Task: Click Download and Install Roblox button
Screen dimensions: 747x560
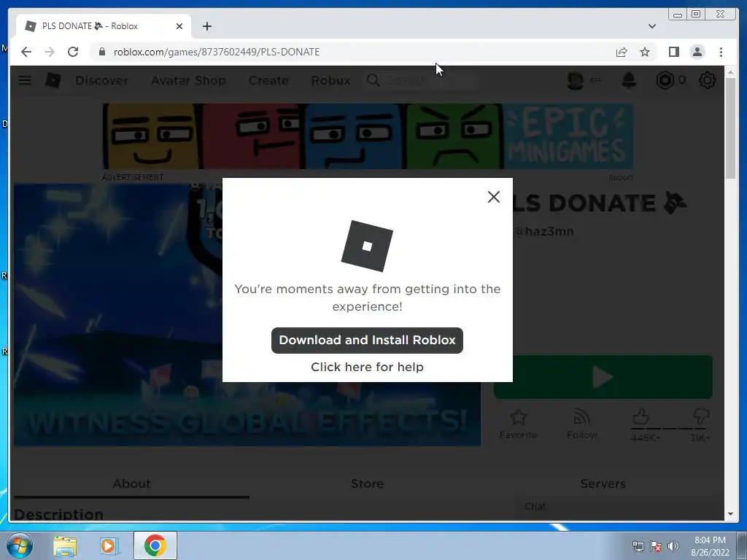Action: (367, 340)
